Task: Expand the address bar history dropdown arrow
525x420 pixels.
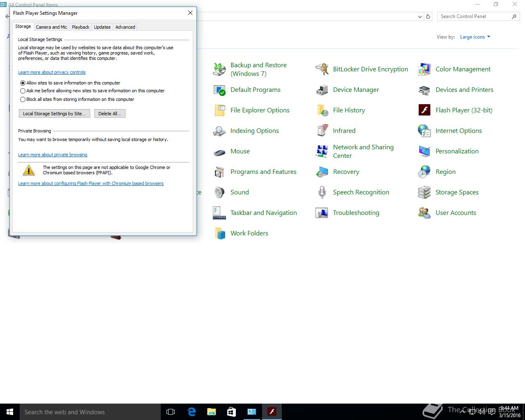Action: 420,17
